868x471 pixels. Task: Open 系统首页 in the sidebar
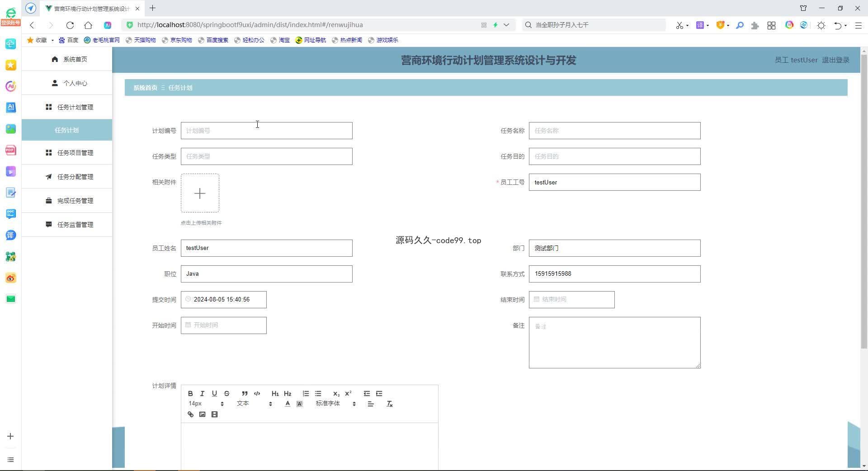point(67,59)
